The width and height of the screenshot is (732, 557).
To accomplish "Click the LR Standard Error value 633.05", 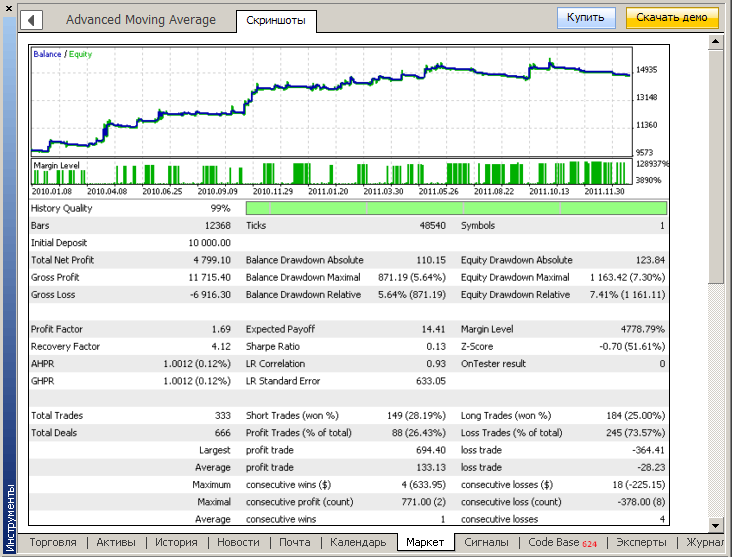I will (431, 381).
